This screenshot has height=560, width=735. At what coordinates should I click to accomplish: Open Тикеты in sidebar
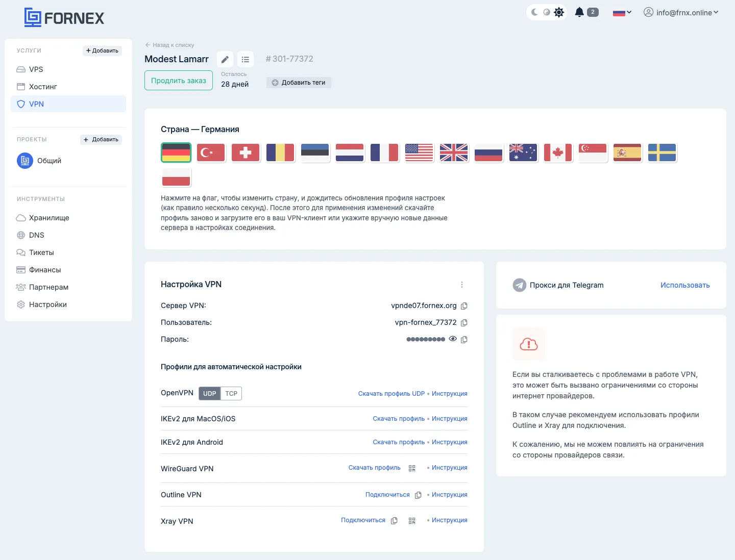[68, 252]
